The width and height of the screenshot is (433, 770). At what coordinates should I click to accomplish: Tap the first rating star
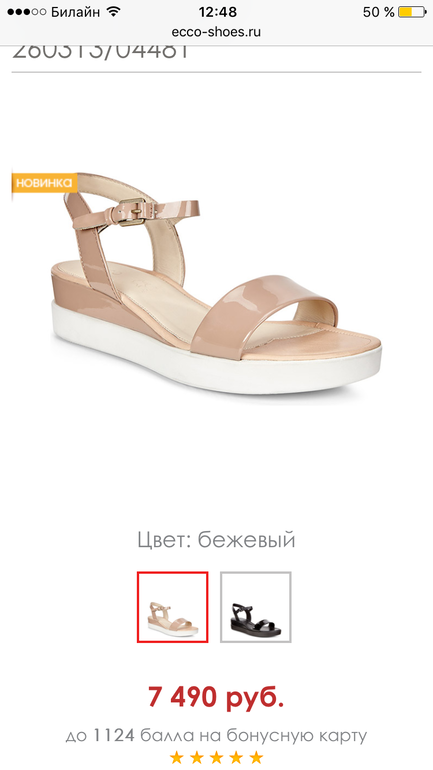click(177, 758)
